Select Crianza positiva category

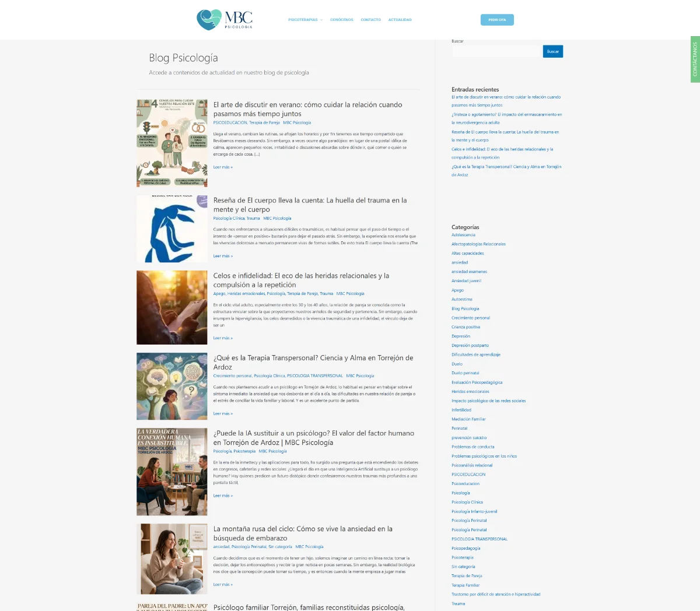pos(466,327)
